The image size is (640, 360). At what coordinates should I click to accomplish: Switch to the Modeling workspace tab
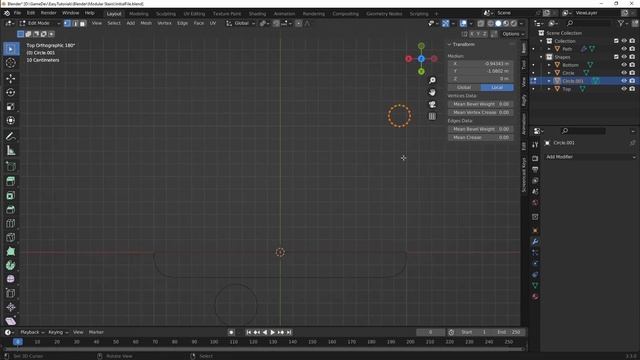(x=139, y=14)
